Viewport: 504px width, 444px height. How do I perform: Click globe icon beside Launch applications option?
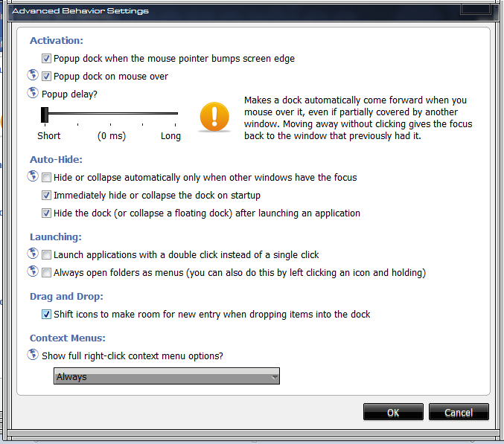33,254
